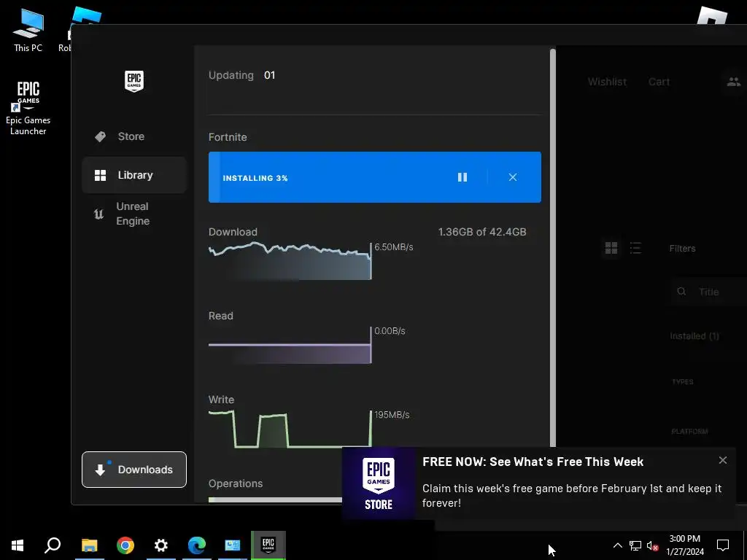This screenshot has height=560, width=747.
Task: Click the library search magnifier icon
Action: click(682, 292)
